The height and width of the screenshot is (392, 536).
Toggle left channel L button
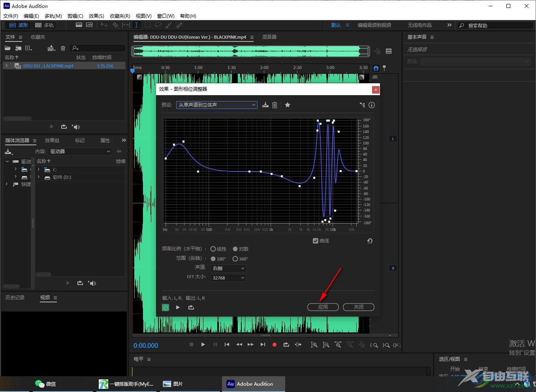393,139
